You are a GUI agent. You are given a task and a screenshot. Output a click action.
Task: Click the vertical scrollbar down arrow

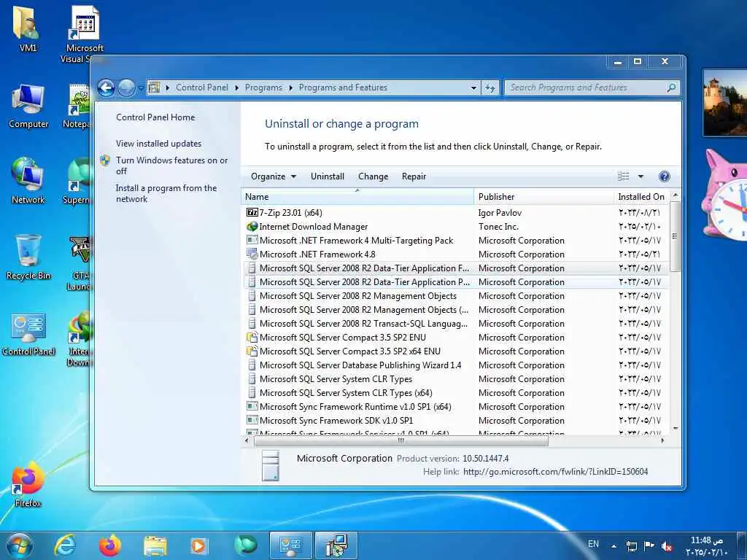(x=675, y=429)
